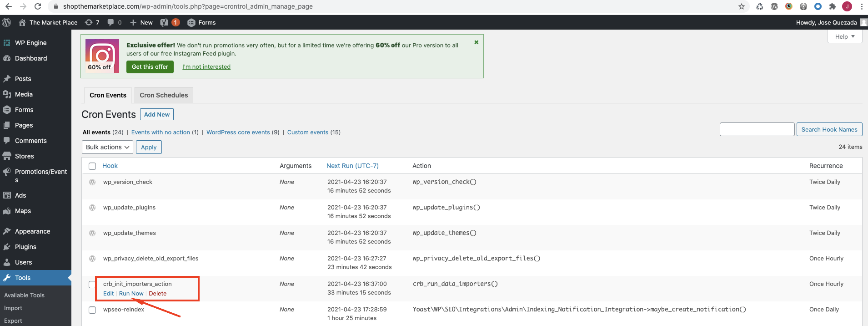Click the browser reload icon
The height and width of the screenshot is (326, 868).
(x=38, y=6)
